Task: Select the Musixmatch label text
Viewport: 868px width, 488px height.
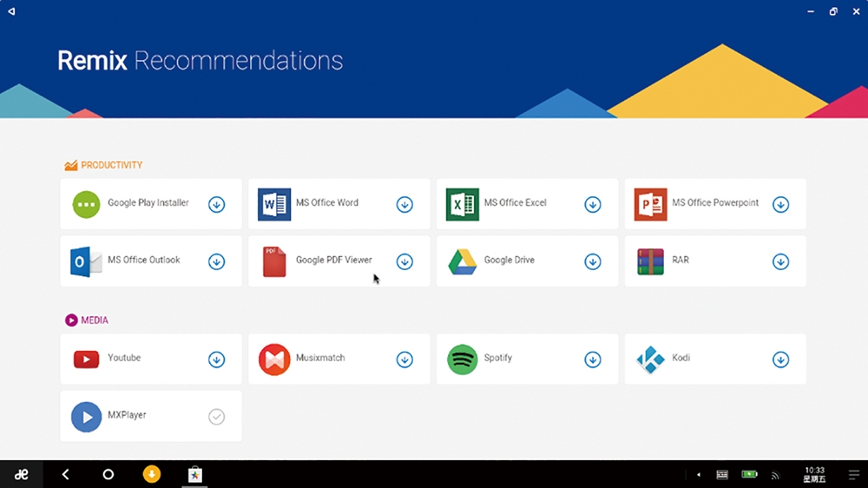Action: pos(320,358)
